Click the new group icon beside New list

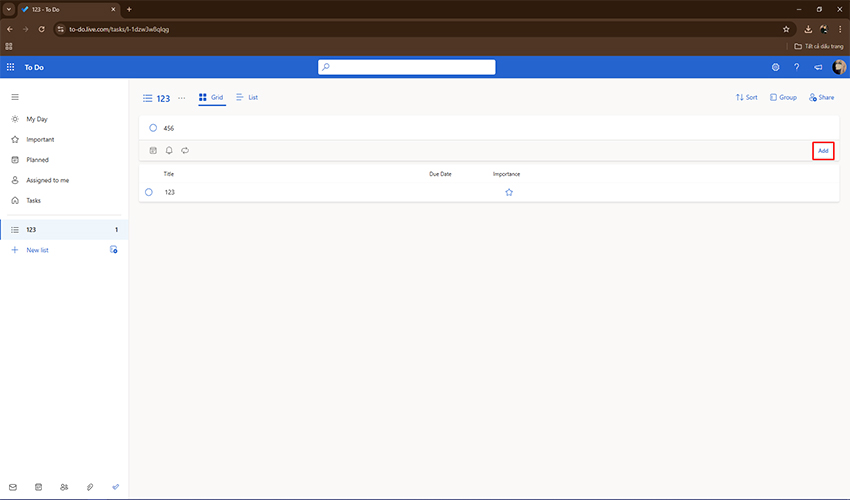click(114, 250)
